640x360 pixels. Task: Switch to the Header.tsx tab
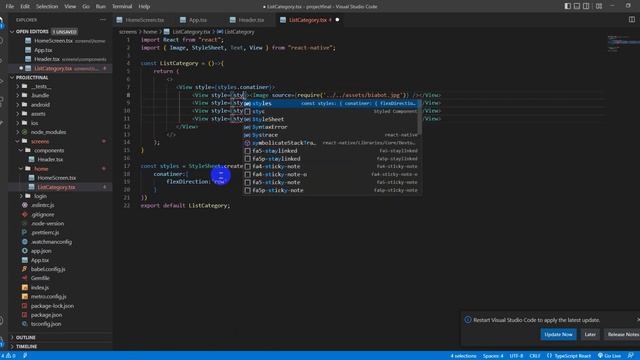(x=251, y=20)
